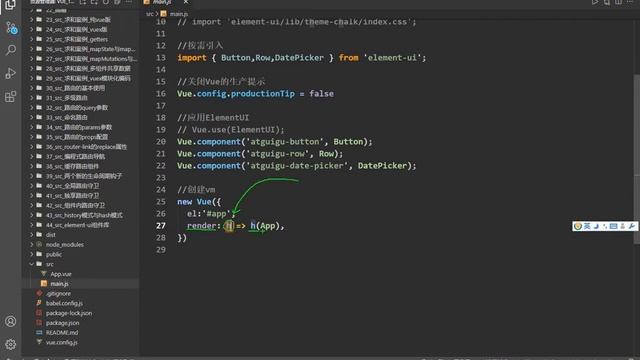640x360 pixels.
Task: Expand the dist folder
Action: (51, 235)
